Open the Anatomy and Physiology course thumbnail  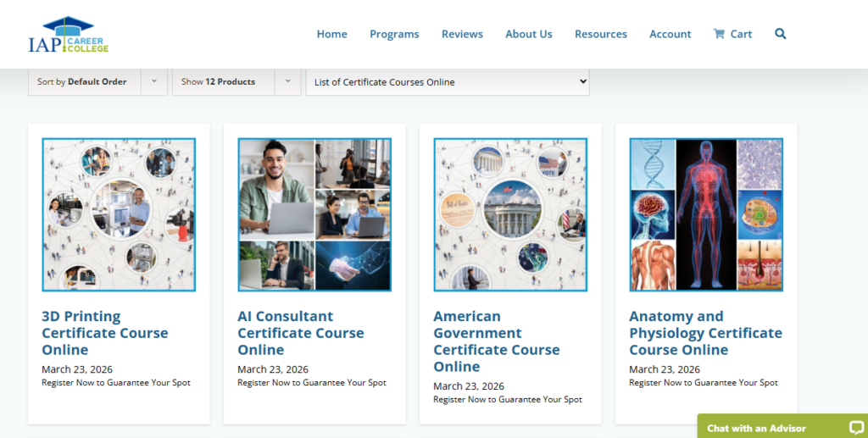[x=706, y=214]
